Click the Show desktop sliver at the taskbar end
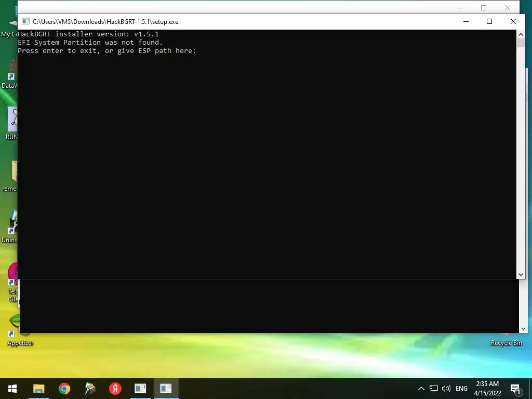 point(530,389)
